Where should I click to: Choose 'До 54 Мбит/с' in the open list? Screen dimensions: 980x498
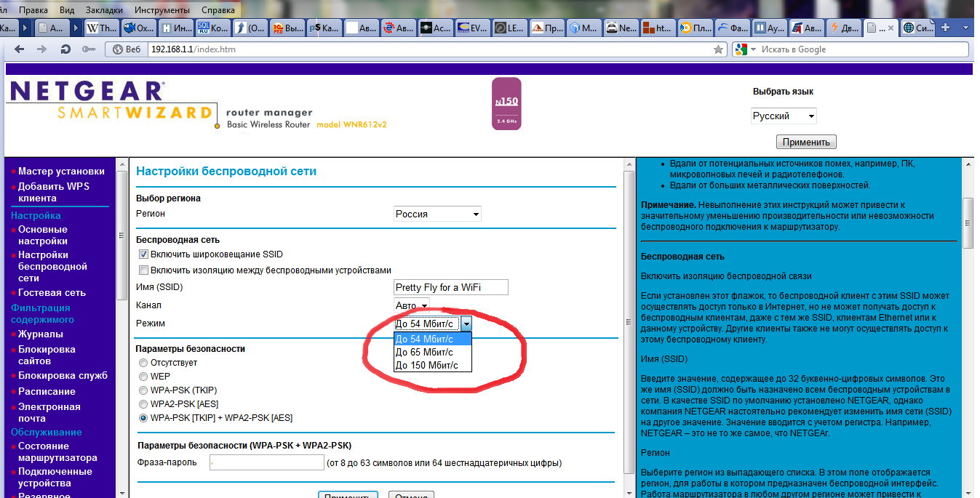(x=433, y=340)
